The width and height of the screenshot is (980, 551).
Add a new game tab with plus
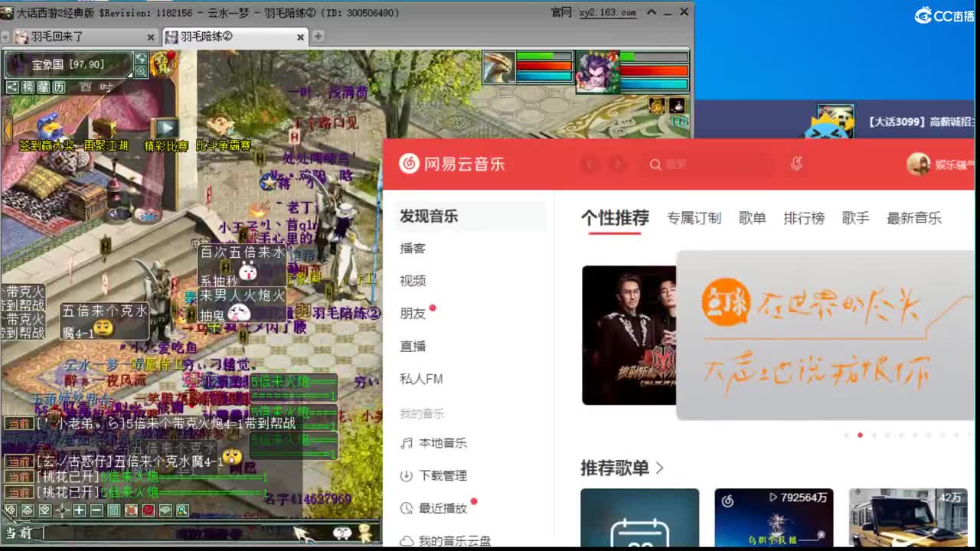point(318,36)
